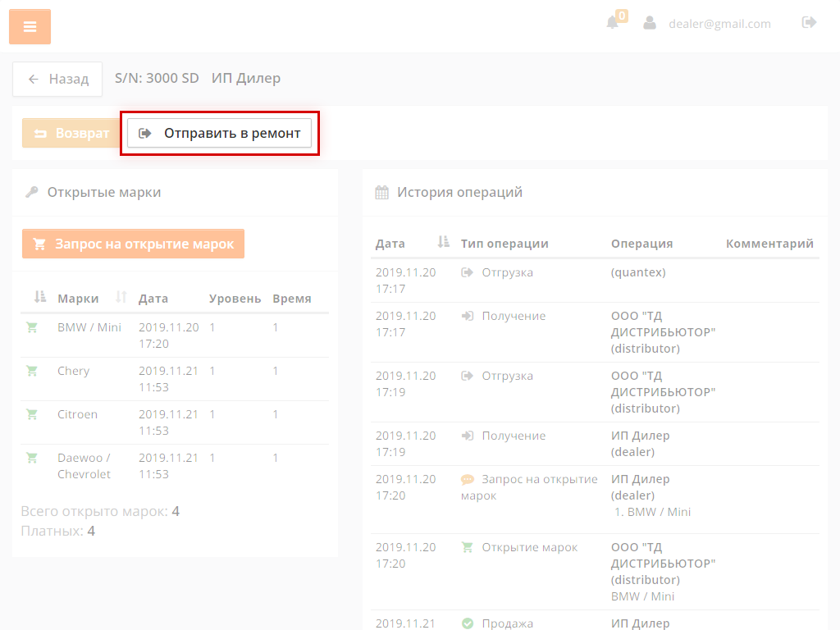Click the user profile icon
Screen dimensions: 840x630
coord(650,23)
